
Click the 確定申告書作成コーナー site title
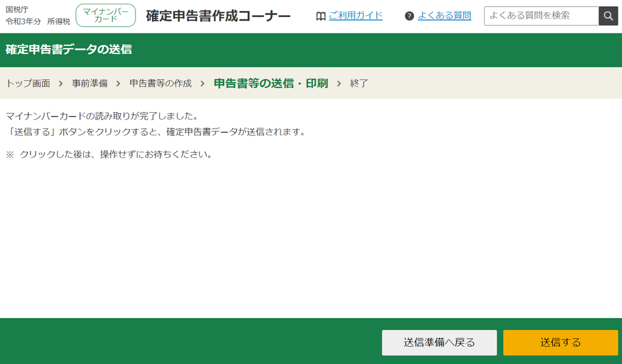pos(218,16)
